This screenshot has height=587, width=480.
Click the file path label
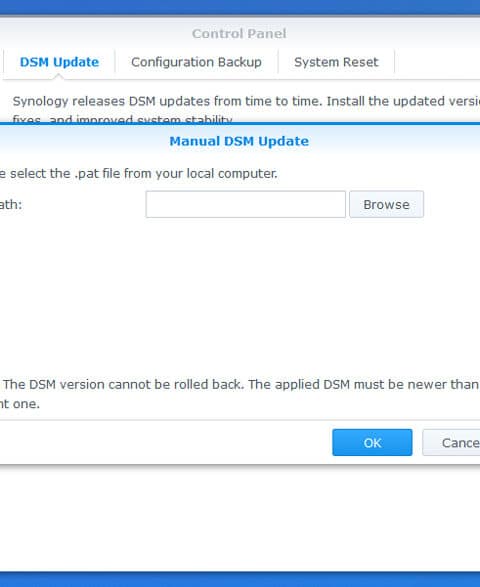(11, 205)
